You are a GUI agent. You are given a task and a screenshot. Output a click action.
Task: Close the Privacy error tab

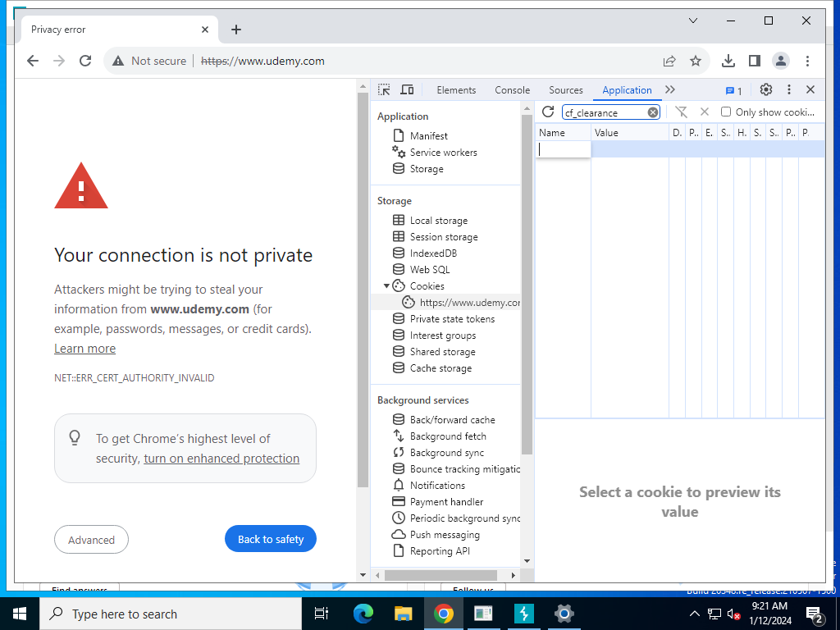pyautogui.click(x=204, y=30)
